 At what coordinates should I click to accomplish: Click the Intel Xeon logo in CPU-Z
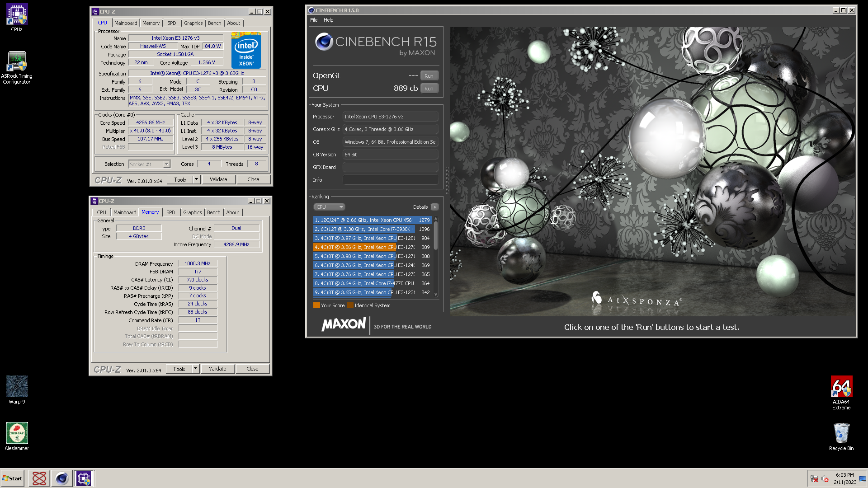(246, 50)
